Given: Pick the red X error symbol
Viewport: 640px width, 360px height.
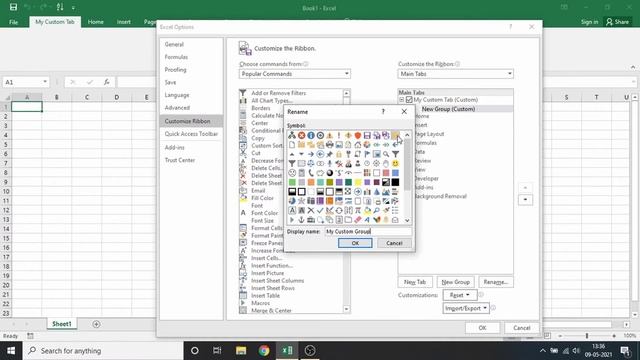Looking at the screenshot, I should pos(301,135).
